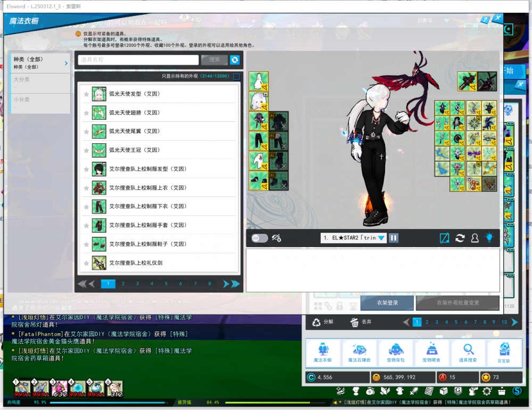The width and height of the screenshot is (532, 410).
Task: Favorite 弧光天使发型（艾因） with its star
Action: point(86,94)
